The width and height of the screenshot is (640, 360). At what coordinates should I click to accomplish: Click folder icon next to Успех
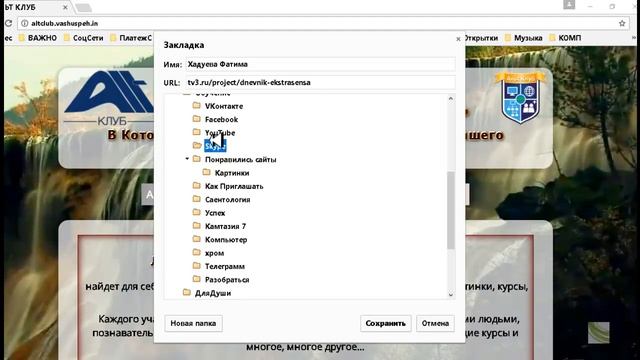[197, 212]
